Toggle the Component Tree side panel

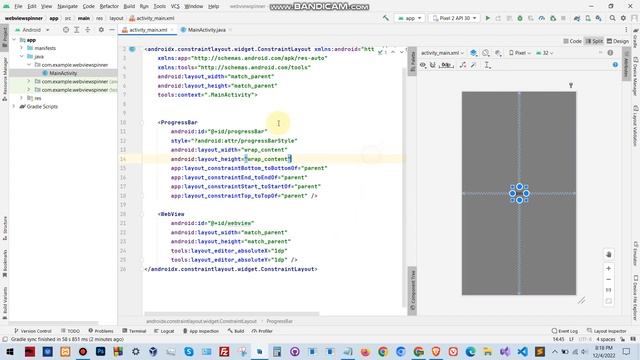pyautogui.click(x=412, y=291)
